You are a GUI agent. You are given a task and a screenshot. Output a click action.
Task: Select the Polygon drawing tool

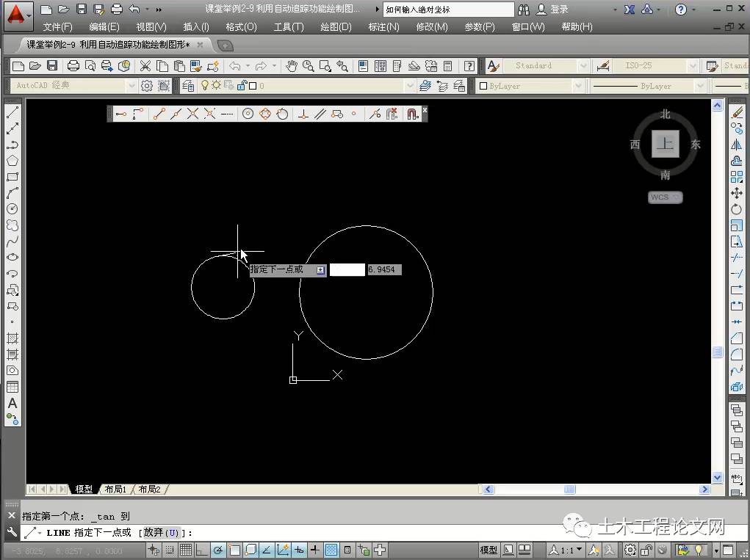point(12,161)
